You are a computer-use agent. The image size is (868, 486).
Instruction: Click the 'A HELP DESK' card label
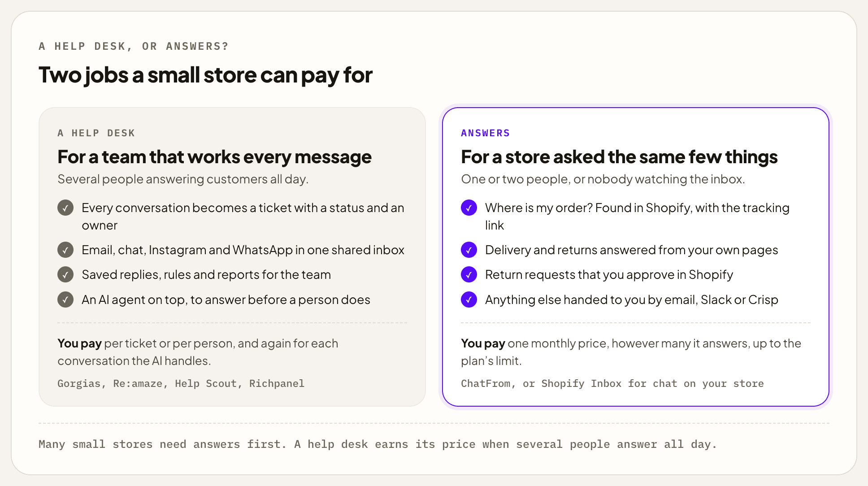tap(96, 133)
